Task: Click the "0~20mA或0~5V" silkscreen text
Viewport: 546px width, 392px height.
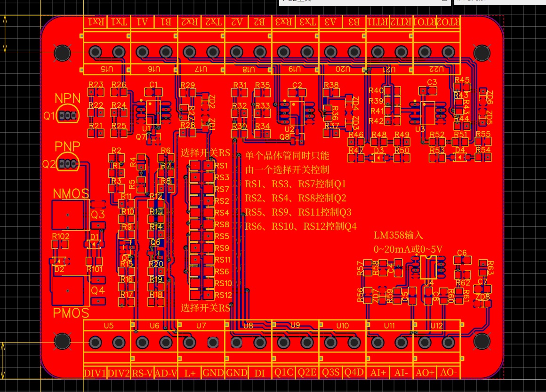Action: point(408,249)
